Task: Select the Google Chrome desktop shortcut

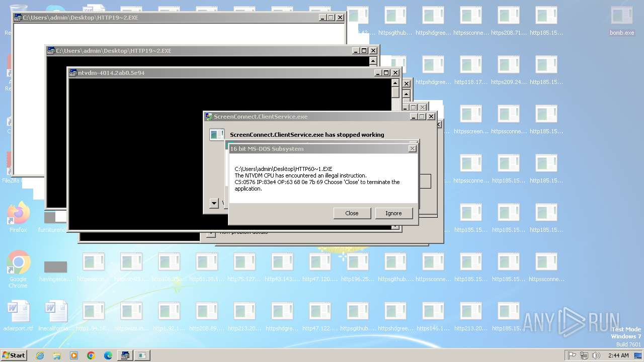Action: click(18, 269)
